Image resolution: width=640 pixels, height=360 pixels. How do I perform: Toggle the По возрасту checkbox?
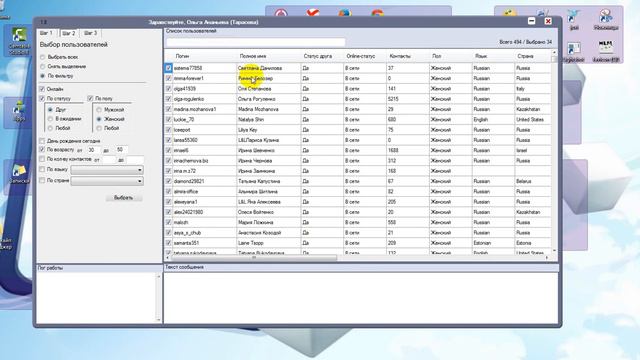(x=42, y=149)
